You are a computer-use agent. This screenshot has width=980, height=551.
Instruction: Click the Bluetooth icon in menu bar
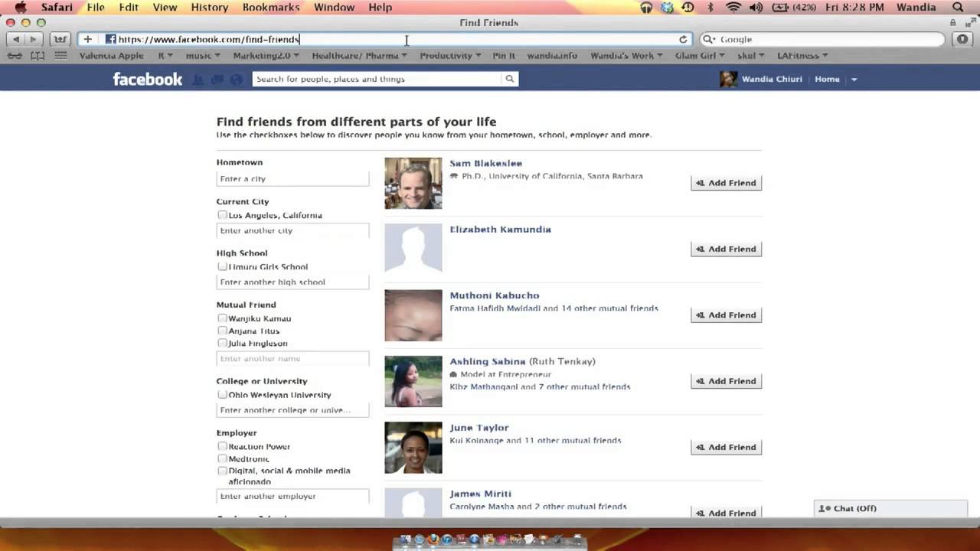711,7
